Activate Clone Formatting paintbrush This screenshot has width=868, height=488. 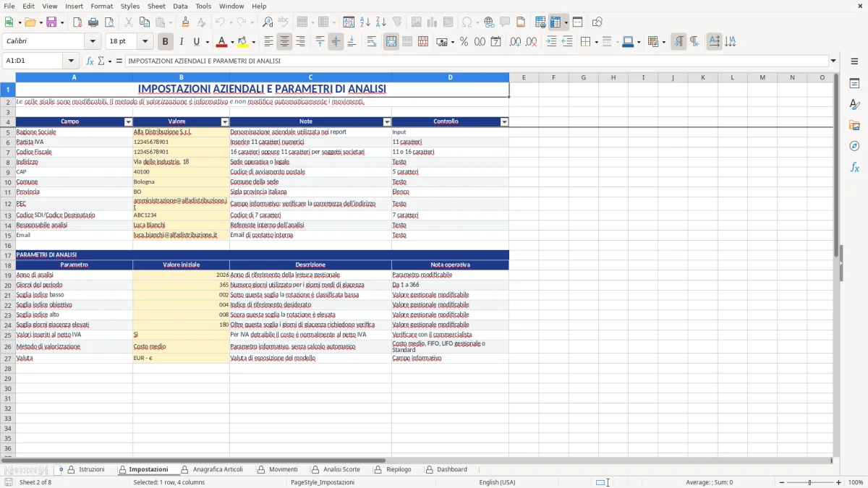pyautogui.click(x=186, y=22)
